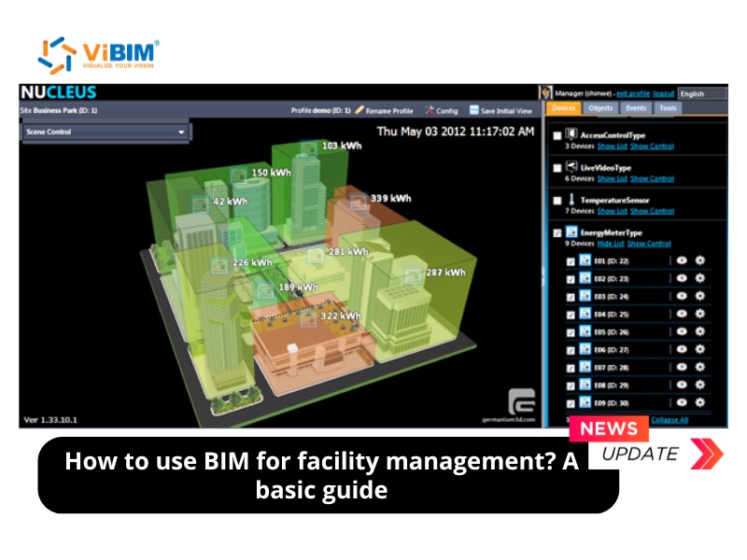Uncheck the EnergyMeterType checkbox
The image size is (747, 560).
click(x=557, y=232)
